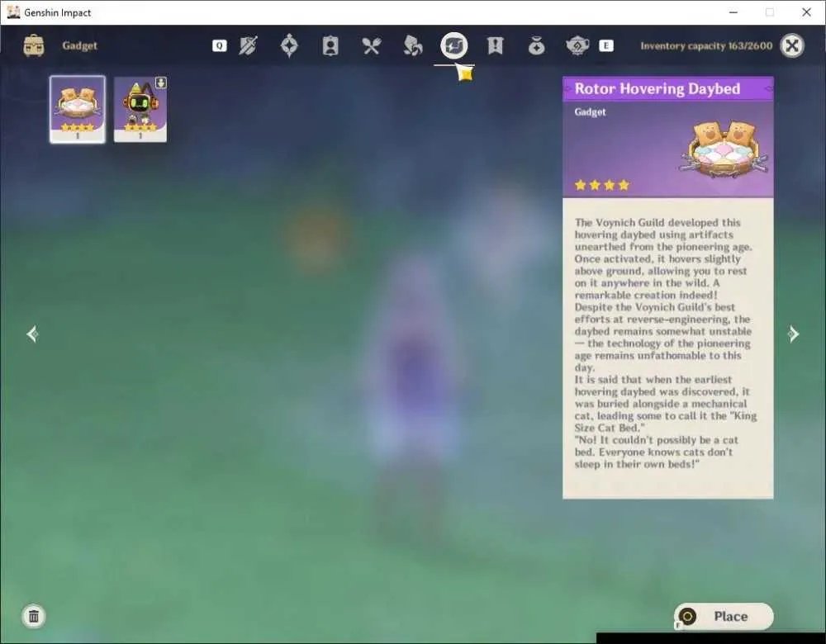Minimize the Genshin Impact window
826x644 pixels.
(x=733, y=12)
